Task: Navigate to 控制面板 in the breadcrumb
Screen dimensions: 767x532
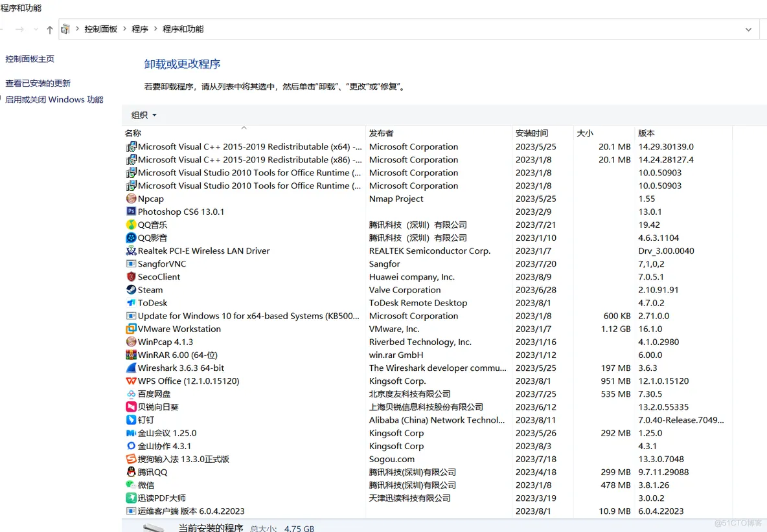Action: pyautogui.click(x=100, y=28)
